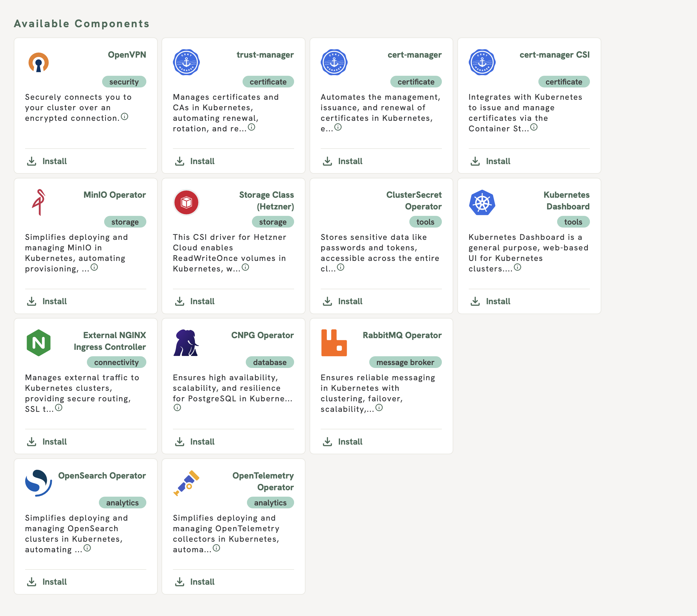
Task: Click the Kubernetes Dashboard helm wheel icon
Action: pos(482,202)
